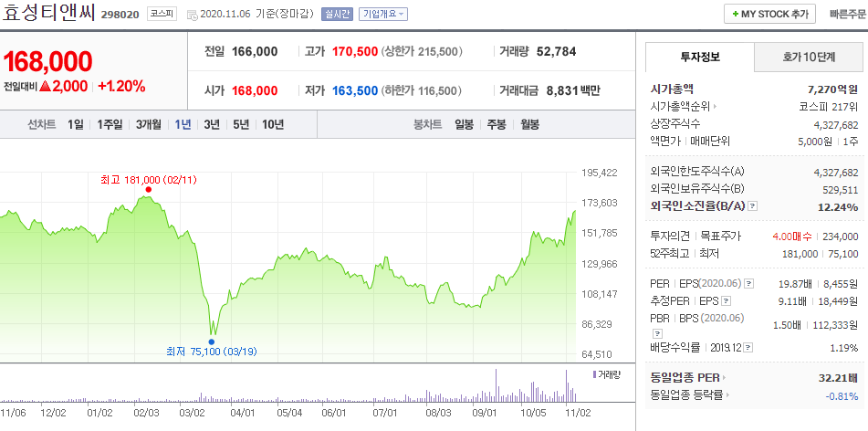Show 주봉 candlestick chart
This screenshot has height=431, width=868.
497,125
